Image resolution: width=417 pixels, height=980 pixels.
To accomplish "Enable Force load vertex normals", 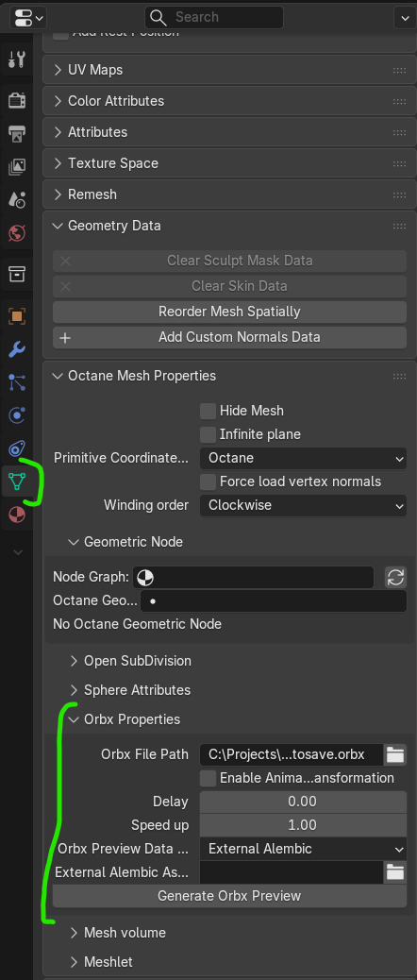I will click(x=208, y=482).
